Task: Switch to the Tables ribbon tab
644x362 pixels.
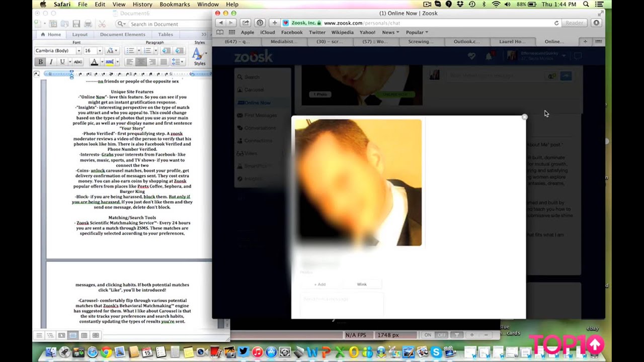Action: pyautogui.click(x=166, y=35)
